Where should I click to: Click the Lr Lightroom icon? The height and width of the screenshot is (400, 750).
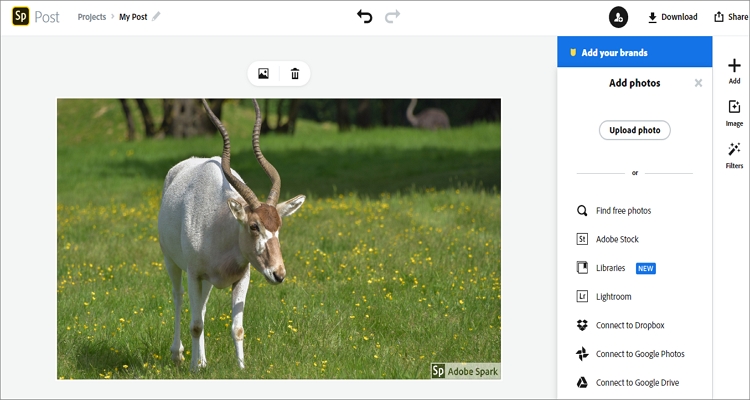pos(582,297)
